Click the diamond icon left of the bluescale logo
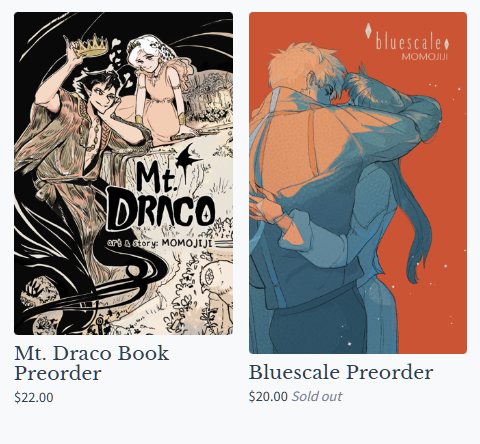This screenshot has height=444, width=480. (369, 30)
